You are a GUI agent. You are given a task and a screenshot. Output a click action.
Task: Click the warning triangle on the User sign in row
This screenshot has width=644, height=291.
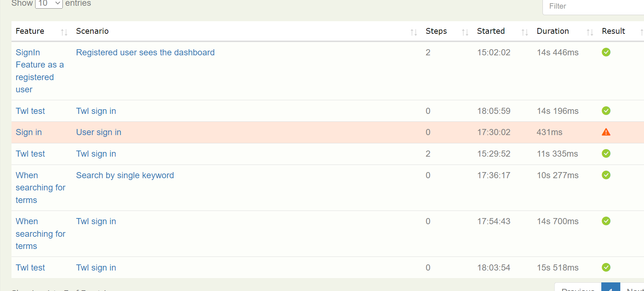[x=606, y=132]
